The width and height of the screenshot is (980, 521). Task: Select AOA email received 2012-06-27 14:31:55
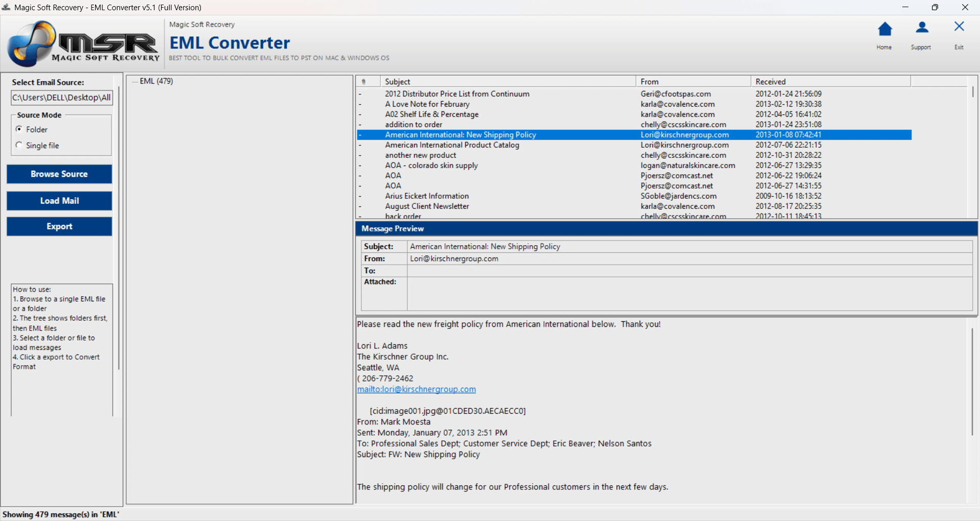pos(634,186)
